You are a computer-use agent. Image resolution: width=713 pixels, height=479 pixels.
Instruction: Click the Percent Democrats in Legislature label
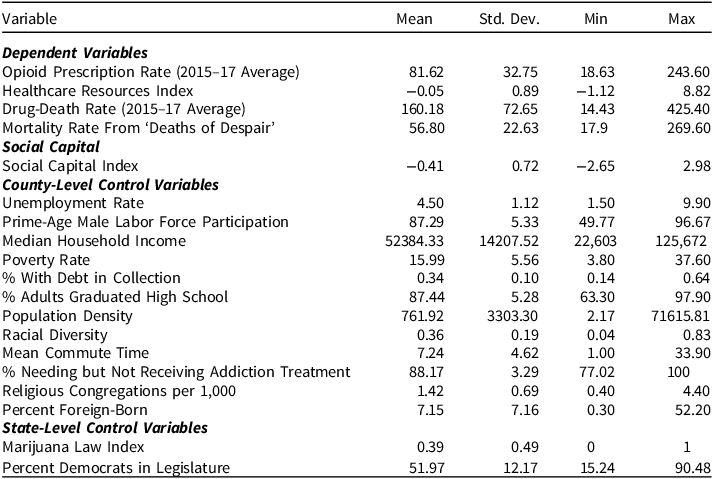coord(116,468)
